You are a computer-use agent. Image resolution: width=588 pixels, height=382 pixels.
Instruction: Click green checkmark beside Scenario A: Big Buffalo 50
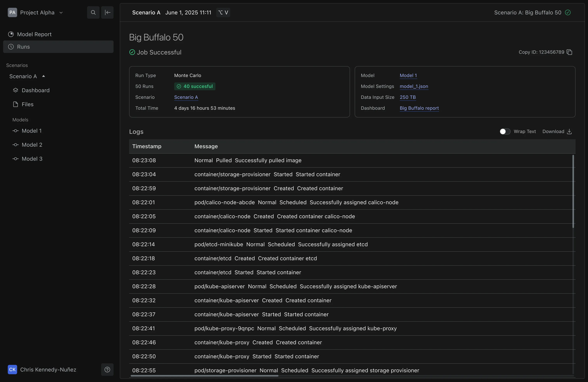568,12
